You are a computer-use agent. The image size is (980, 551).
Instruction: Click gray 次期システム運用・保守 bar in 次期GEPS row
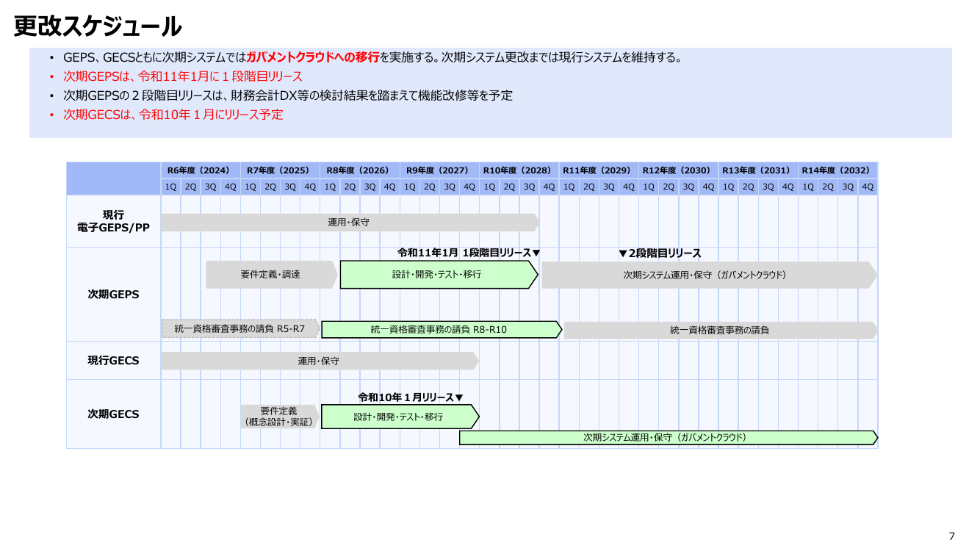[708, 275]
